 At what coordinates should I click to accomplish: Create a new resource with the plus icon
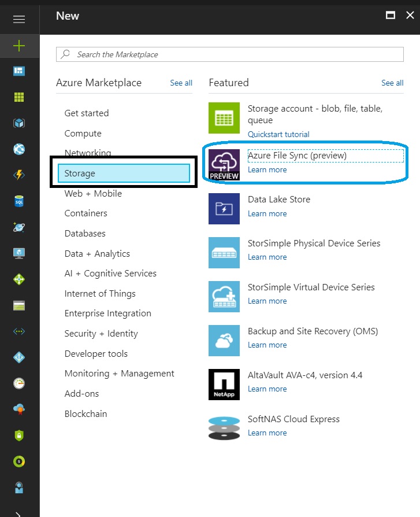[19, 46]
